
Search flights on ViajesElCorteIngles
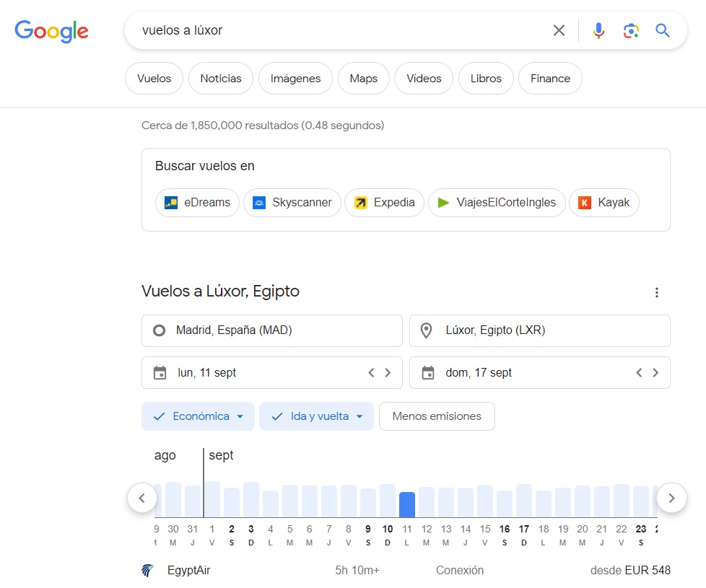click(497, 203)
